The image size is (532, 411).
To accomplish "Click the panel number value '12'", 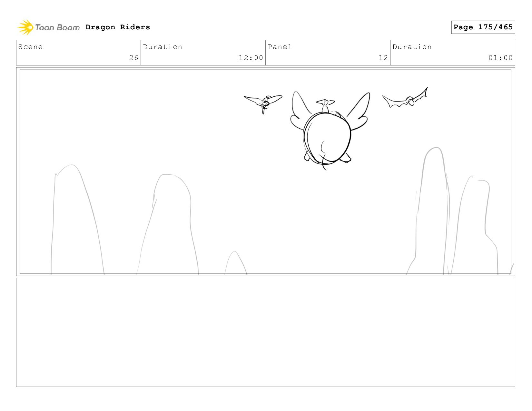I will [383, 58].
